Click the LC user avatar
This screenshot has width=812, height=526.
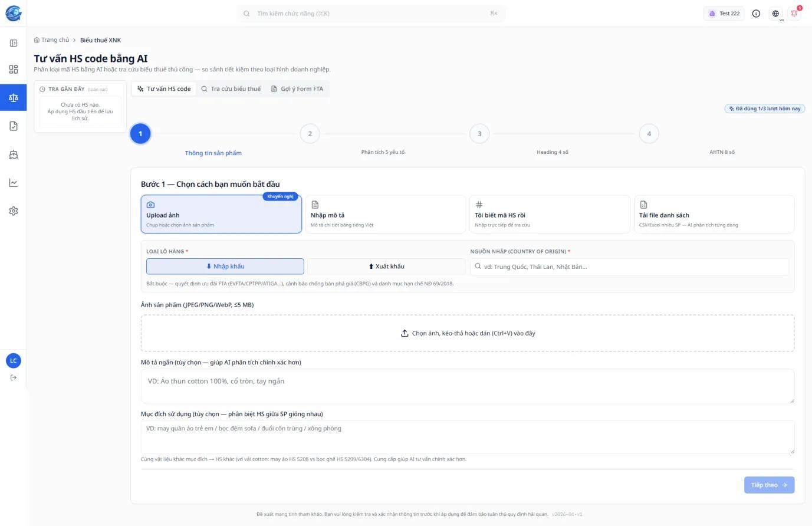tap(14, 360)
